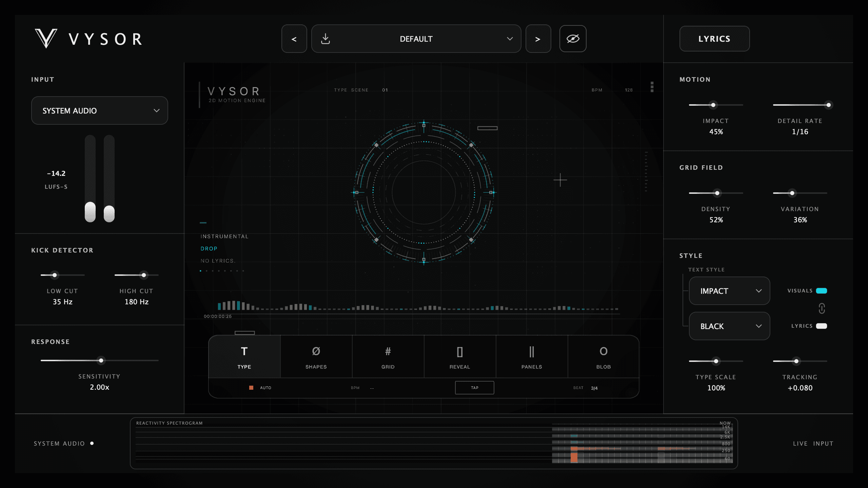The height and width of the screenshot is (488, 868).
Task: Click the left input level meter
Action: [x=90, y=179]
